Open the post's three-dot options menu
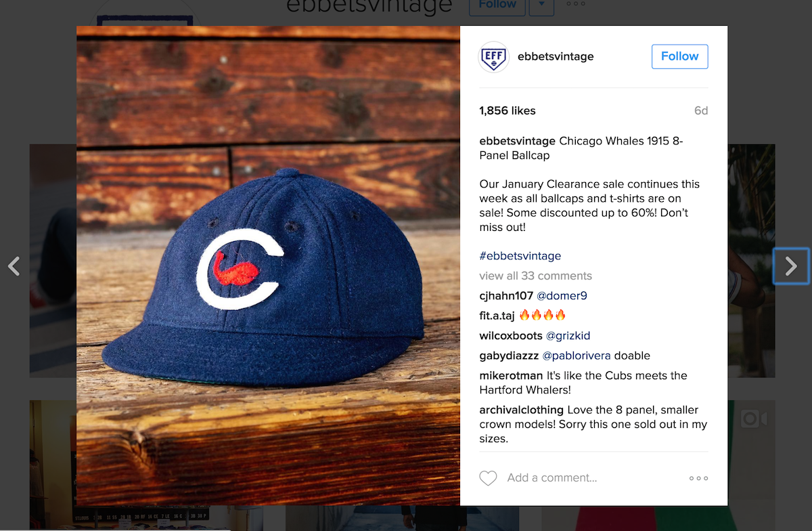Screen dimensions: 812x531 (698, 478)
